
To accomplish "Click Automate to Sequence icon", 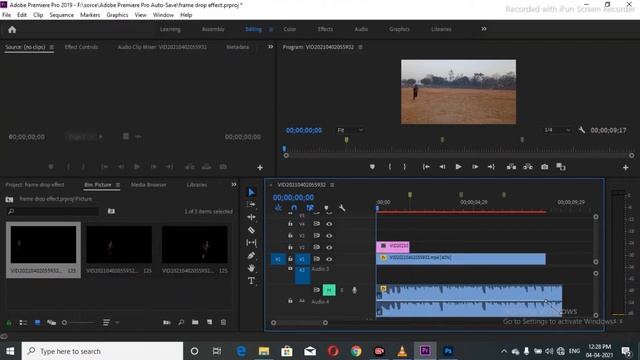I will (167, 322).
